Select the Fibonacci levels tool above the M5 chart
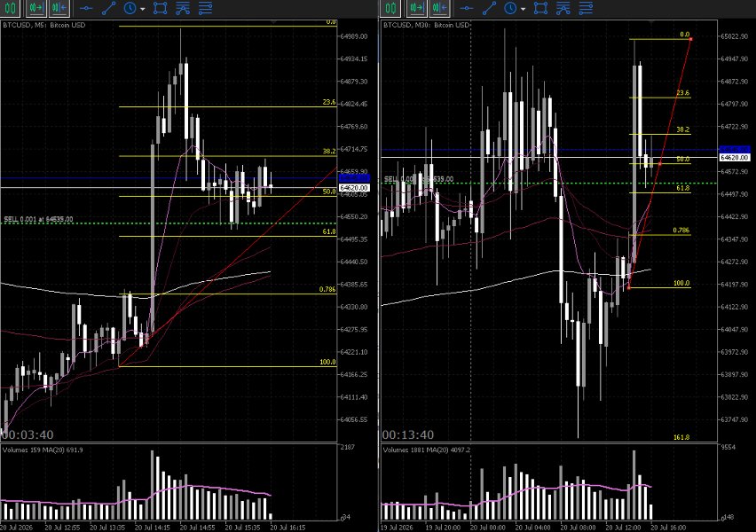The height and width of the screenshot is (532, 756). 205,8
